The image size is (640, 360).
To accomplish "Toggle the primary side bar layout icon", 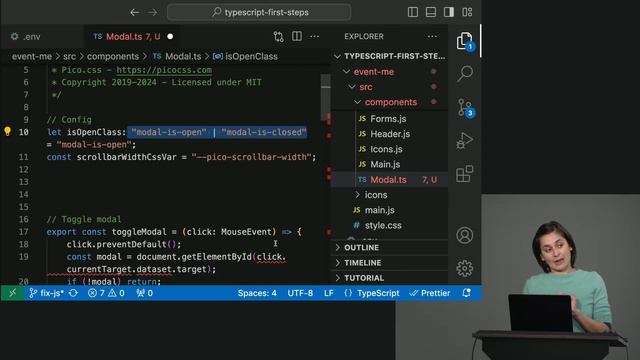I will 413,12.
